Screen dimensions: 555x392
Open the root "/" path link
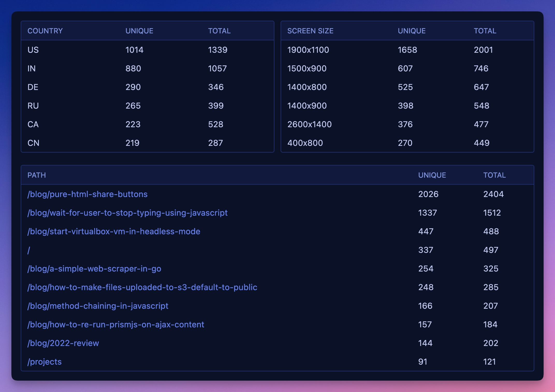(x=29, y=250)
